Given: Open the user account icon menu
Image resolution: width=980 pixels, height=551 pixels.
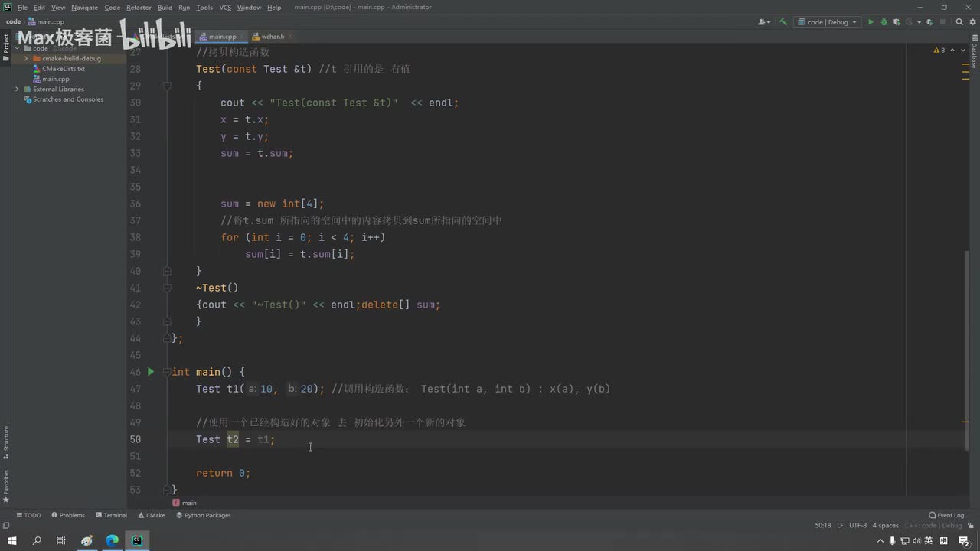Looking at the screenshot, I should [x=763, y=22].
